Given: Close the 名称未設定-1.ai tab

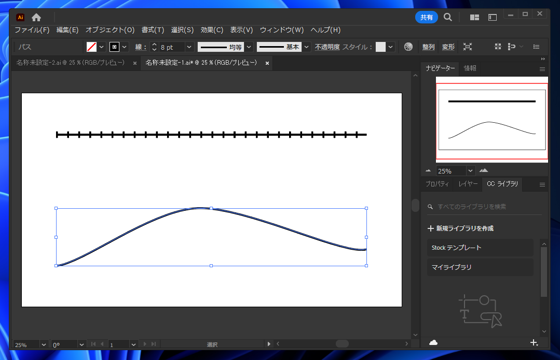Looking at the screenshot, I should [x=267, y=63].
